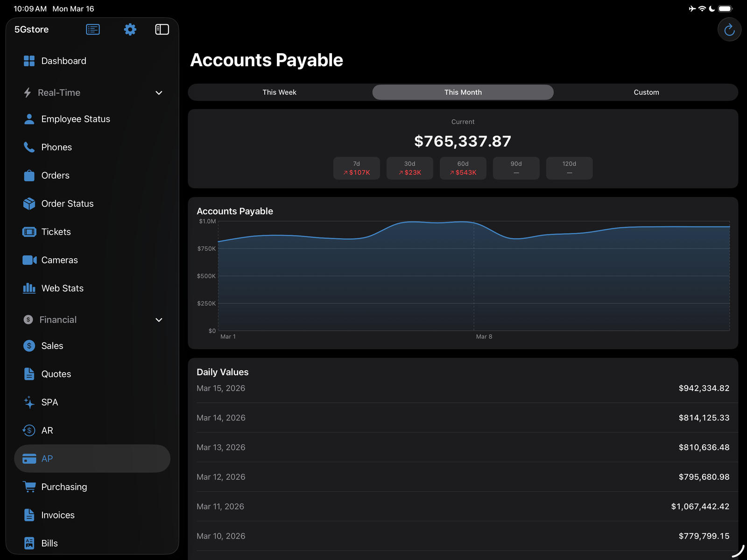
Task: Open the Order Status package icon
Action: click(x=29, y=203)
